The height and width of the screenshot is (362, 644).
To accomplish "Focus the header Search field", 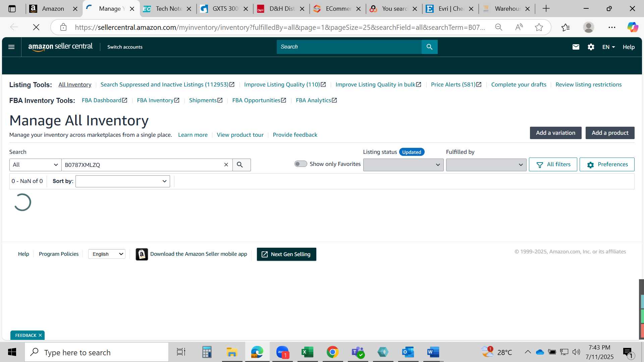I will [349, 47].
